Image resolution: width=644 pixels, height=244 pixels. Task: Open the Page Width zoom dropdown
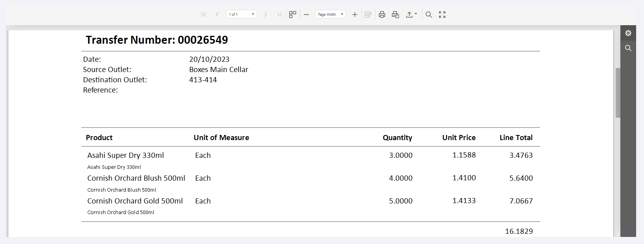tap(330, 15)
